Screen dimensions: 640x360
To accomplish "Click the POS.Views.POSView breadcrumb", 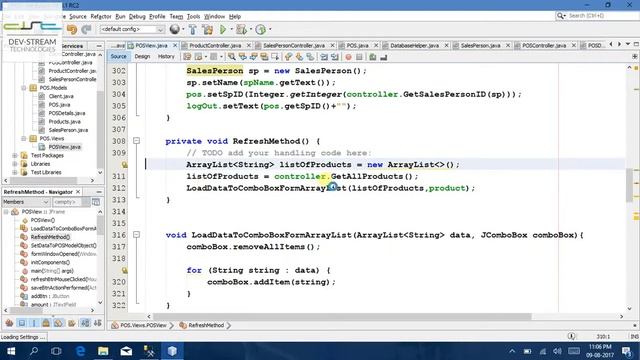I will coord(143,325).
